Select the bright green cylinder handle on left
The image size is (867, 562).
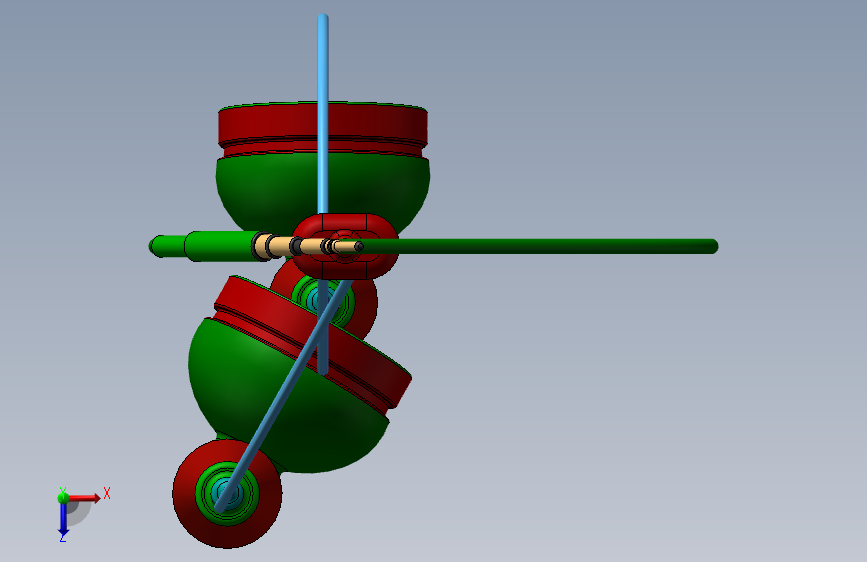click(x=221, y=246)
